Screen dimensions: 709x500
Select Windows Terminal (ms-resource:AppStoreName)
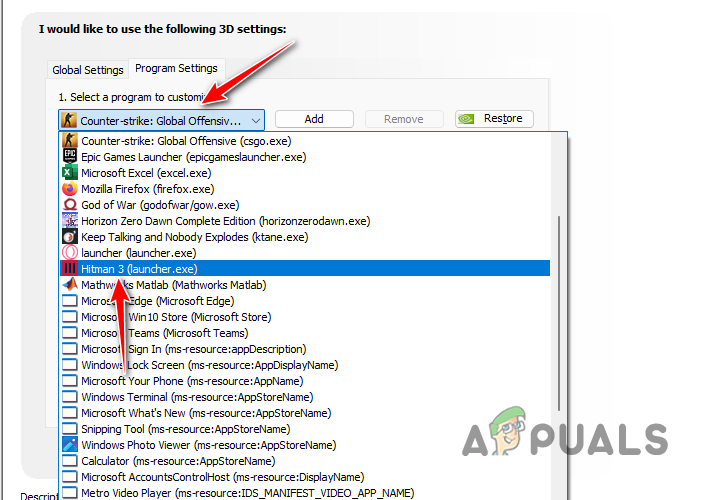coord(305,397)
